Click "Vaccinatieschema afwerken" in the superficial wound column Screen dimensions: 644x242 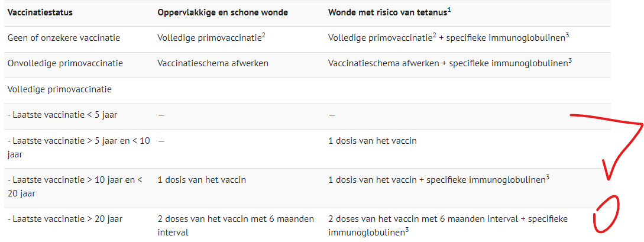(213, 63)
